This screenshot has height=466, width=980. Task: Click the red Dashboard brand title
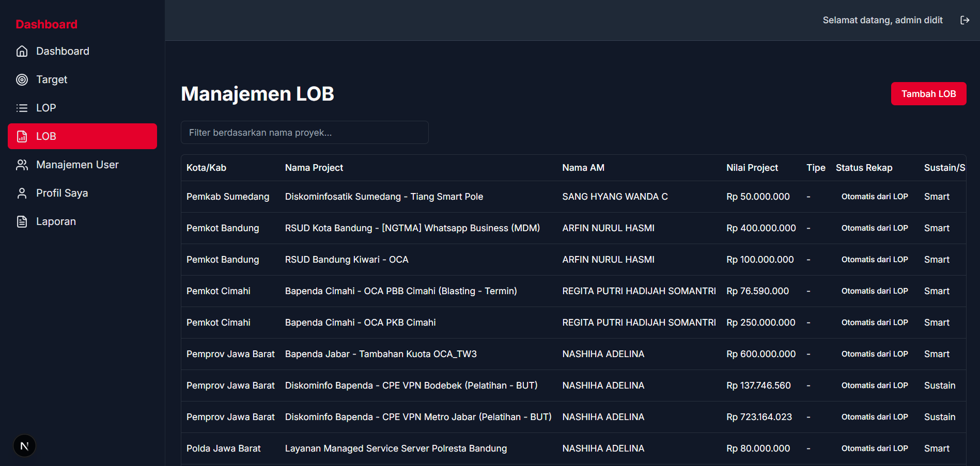[x=46, y=24]
